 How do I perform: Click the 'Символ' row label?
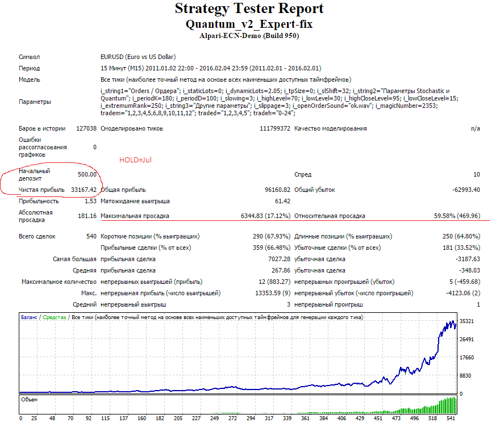[x=29, y=57]
